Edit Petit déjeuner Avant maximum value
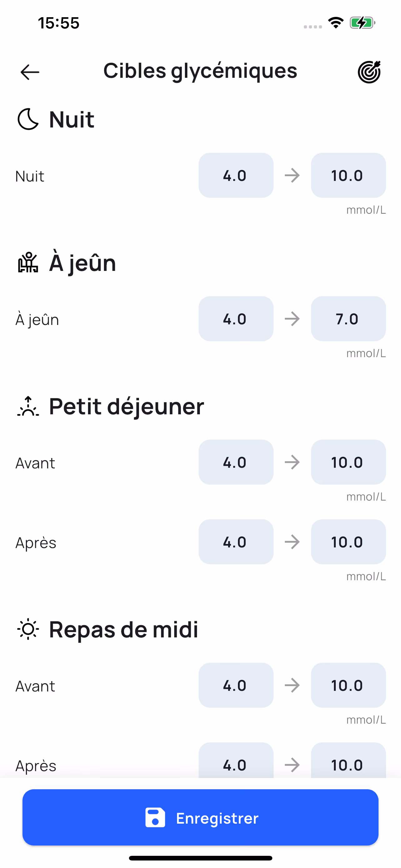The image size is (401, 868). click(348, 462)
